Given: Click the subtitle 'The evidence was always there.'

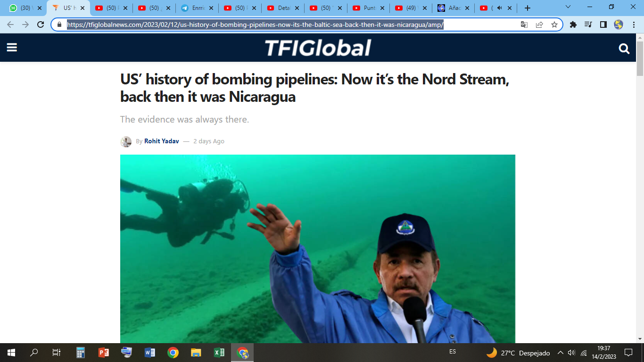Looking at the screenshot, I should click(184, 119).
